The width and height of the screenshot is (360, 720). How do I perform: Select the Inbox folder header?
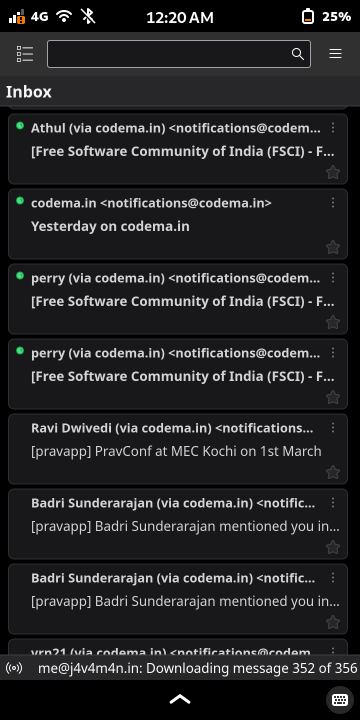[x=28, y=92]
